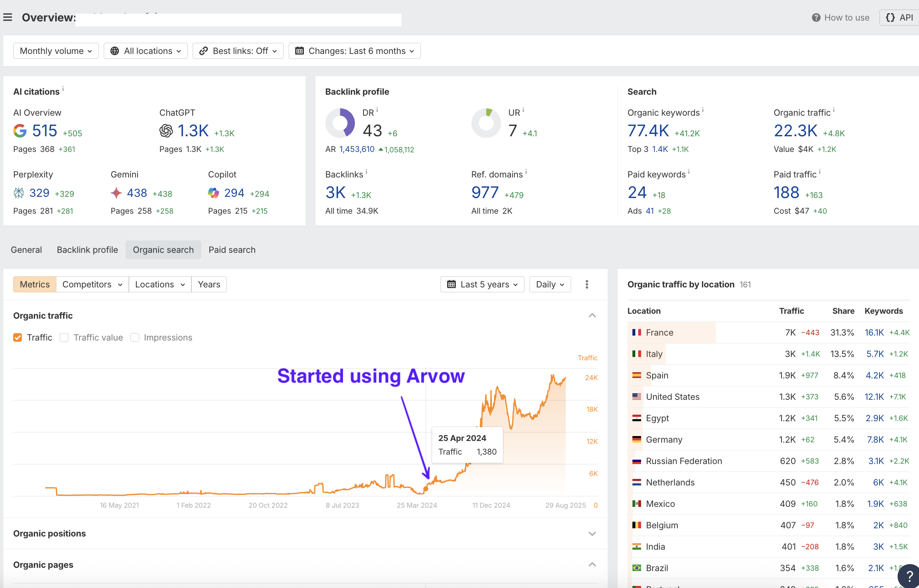Click the Google AI Overview logo

(x=20, y=131)
